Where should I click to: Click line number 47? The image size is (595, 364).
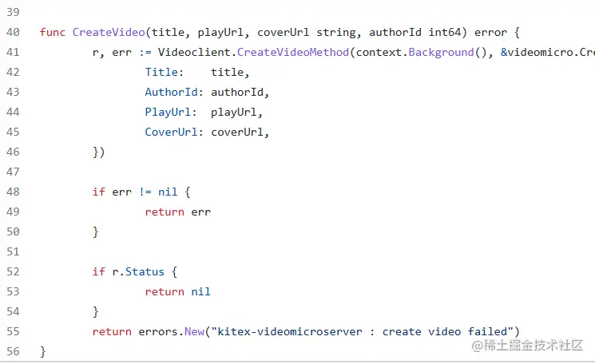[x=13, y=172]
